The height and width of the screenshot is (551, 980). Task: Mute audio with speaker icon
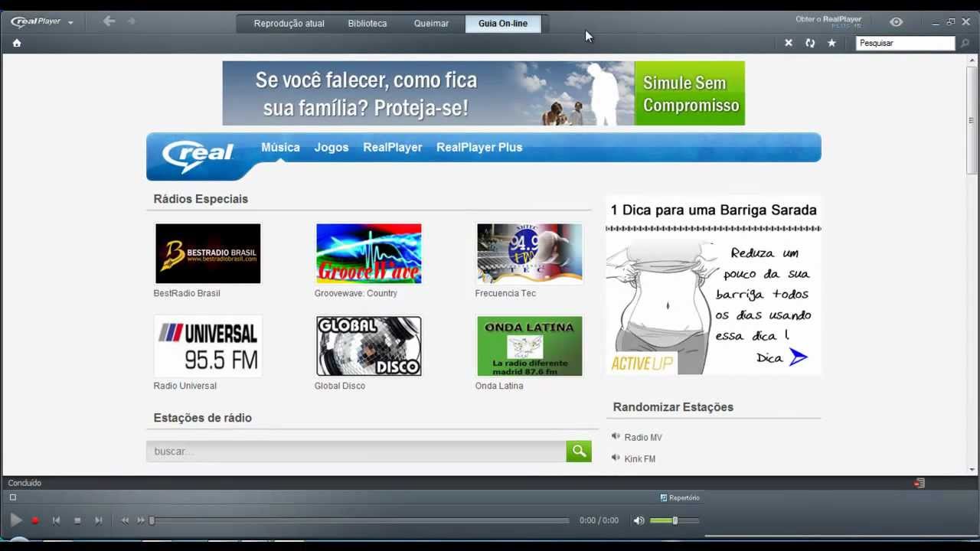(639, 520)
